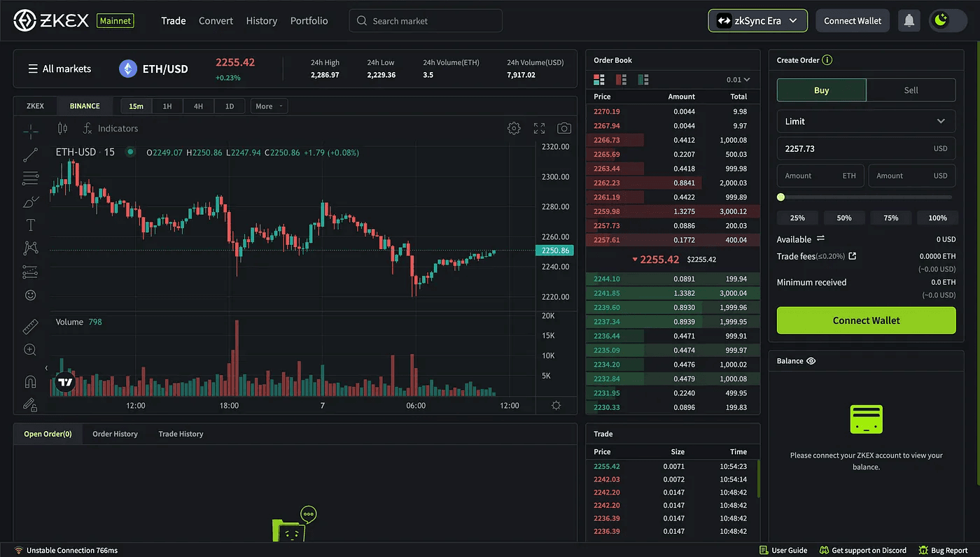This screenshot has width=980, height=557.
Task: Switch to Trade History tab
Action: [181, 434]
